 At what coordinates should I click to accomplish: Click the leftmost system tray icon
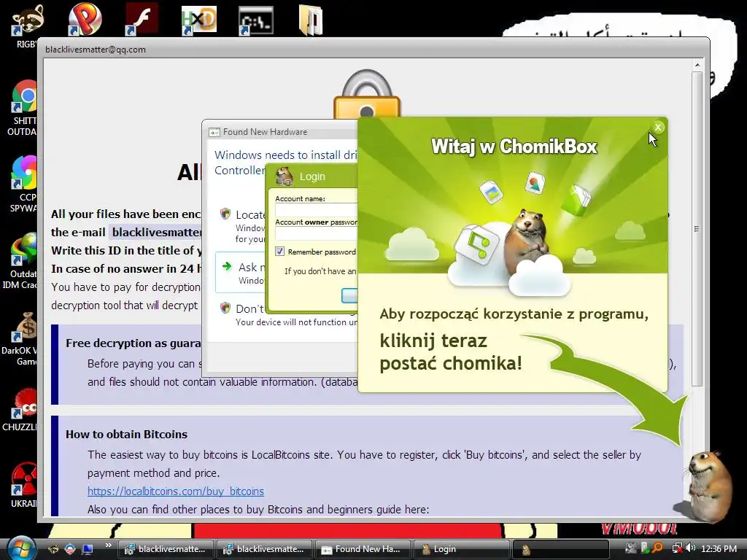point(631,548)
